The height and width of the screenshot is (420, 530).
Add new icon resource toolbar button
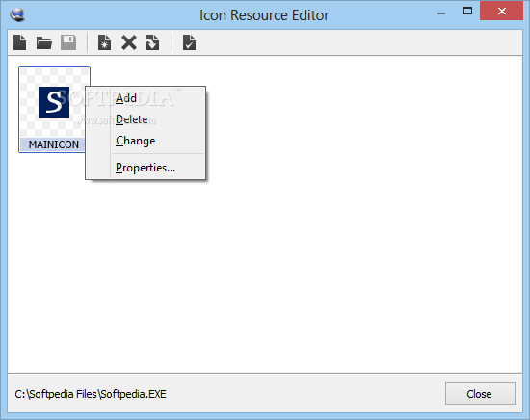click(x=104, y=42)
